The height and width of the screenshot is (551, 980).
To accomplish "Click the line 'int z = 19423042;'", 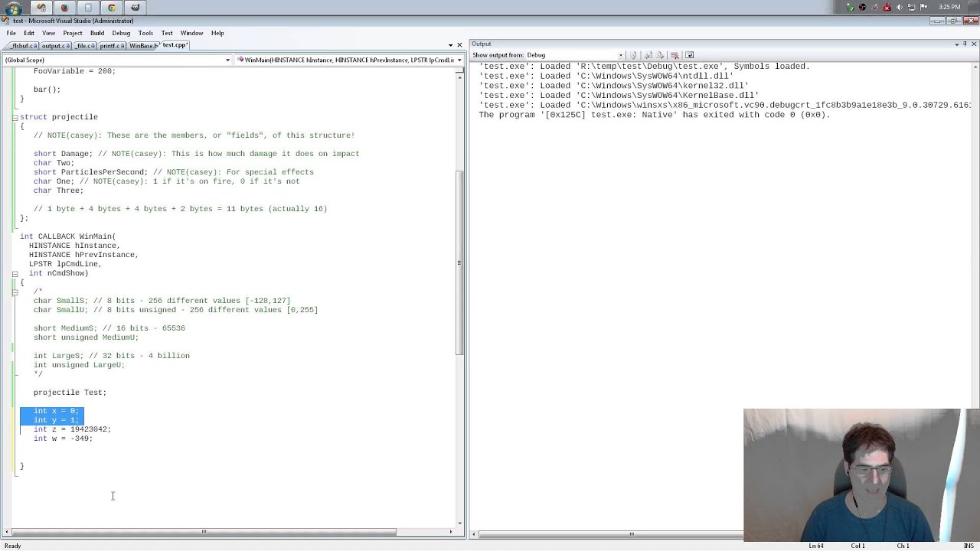I will click(72, 429).
